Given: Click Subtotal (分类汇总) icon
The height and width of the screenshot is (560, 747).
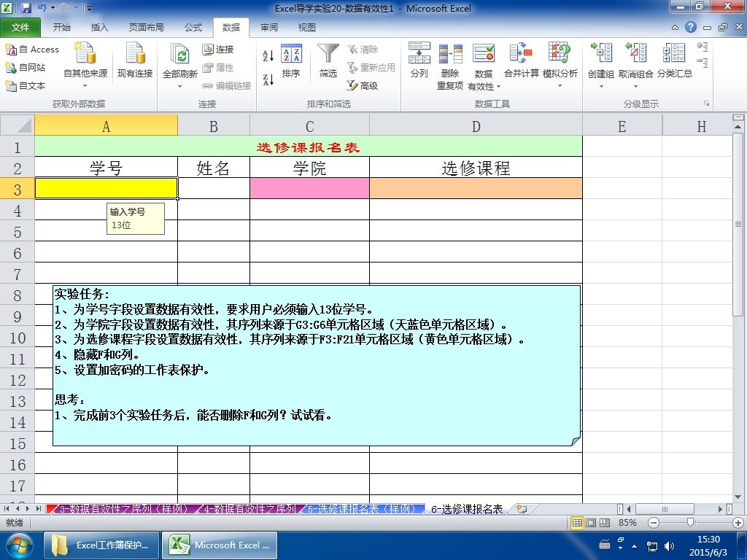Looking at the screenshot, I should 674,52.
